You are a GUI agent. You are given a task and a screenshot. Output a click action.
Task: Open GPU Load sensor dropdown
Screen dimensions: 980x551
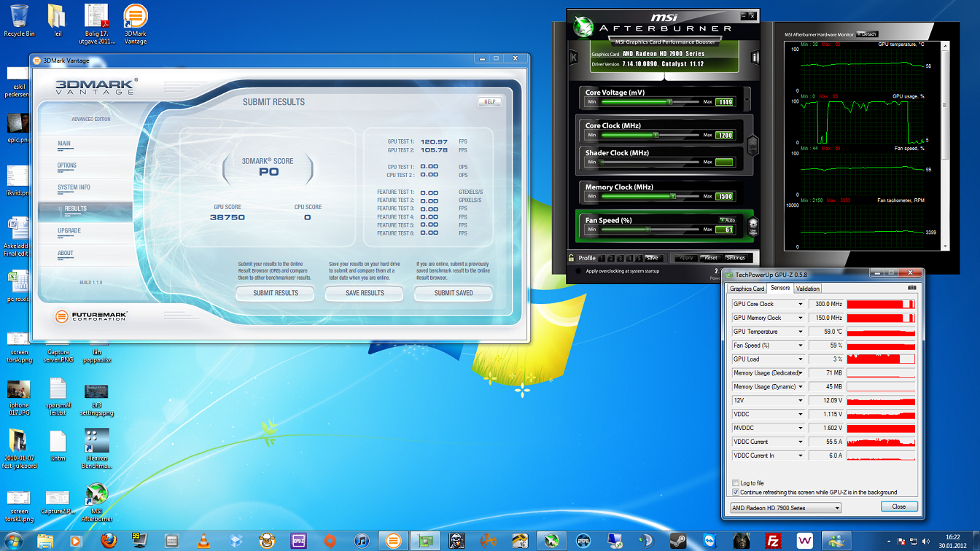[x=801, y=359]
